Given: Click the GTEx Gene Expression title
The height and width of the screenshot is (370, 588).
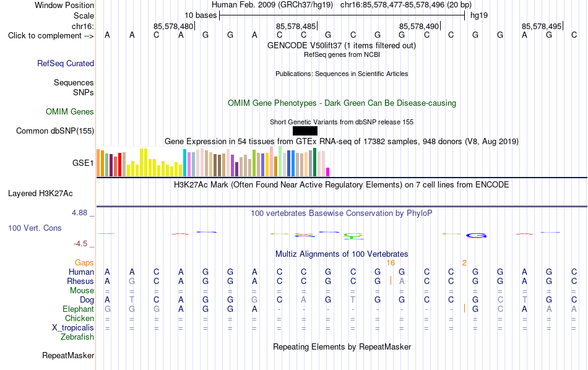Looking at the screenshot, I should click(x=342, y=141).
